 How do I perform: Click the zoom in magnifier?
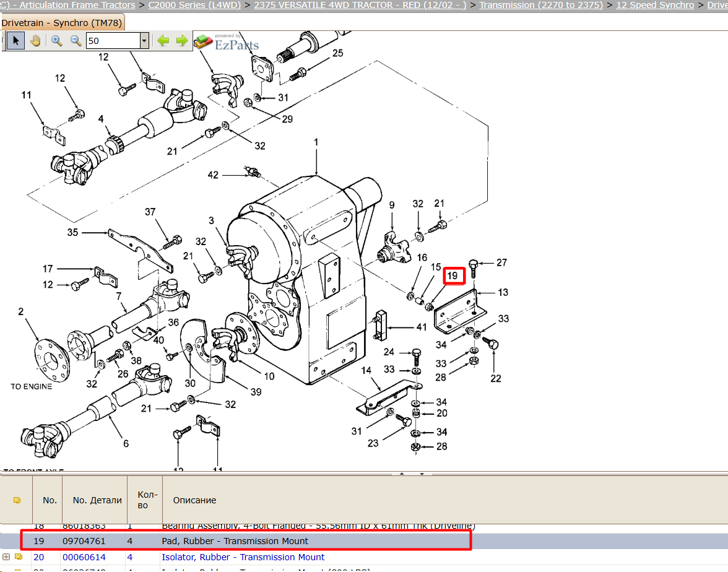click(57, 41)
